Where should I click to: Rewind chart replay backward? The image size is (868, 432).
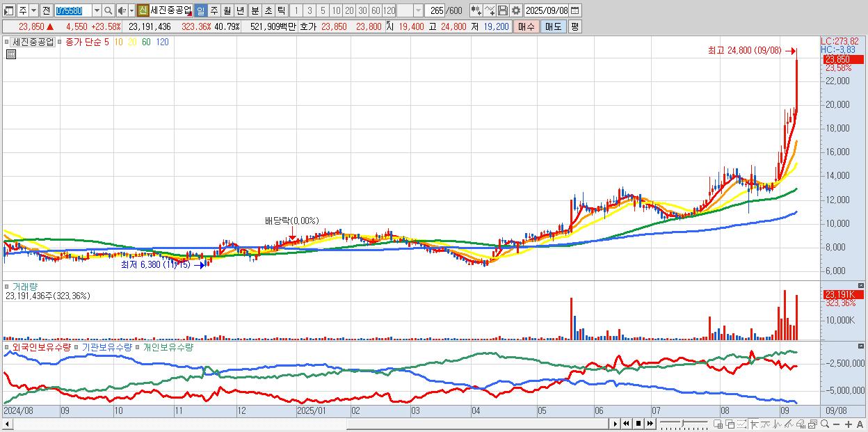click(627, 424)
